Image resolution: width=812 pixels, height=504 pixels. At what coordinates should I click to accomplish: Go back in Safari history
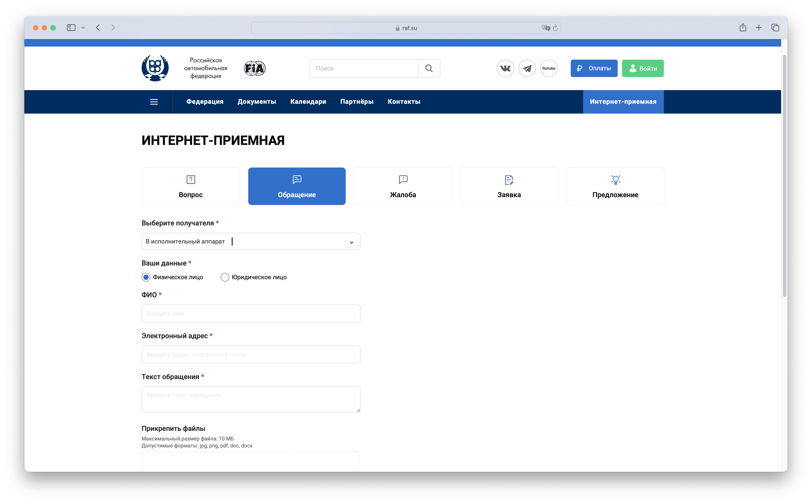pyautogui.click(x=98, y=28)
